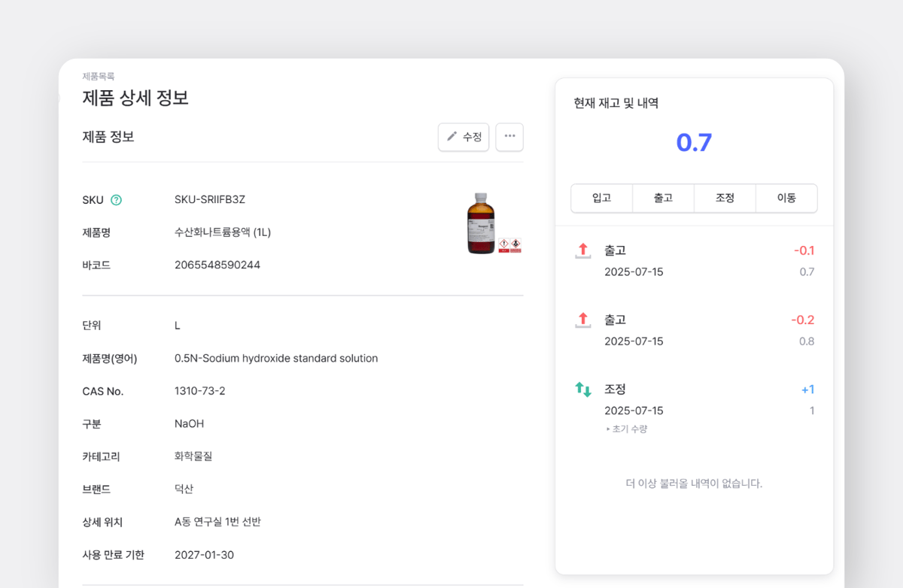This screenshot has width=903, height=588.
Task: Open the ellipsis (…) more options menu
Action: pyautogui.click(x=509, y=137)
